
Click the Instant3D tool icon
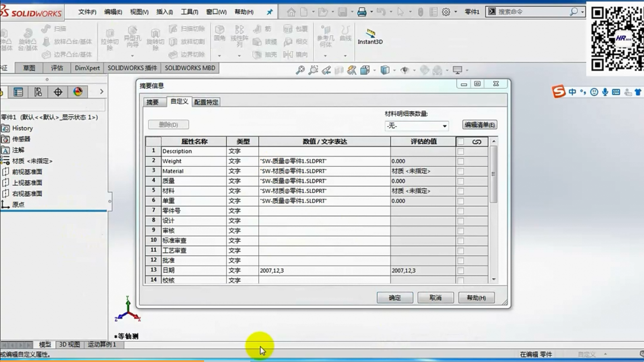point(370,35)
